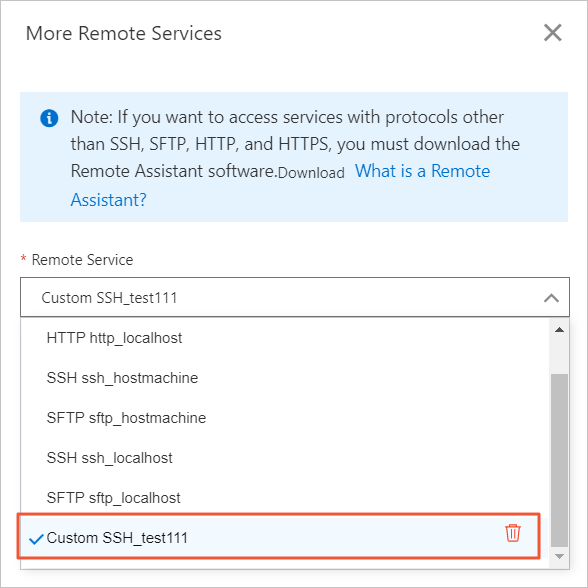Collapse the Remote Service dropdown chevron

pos(551,298)
